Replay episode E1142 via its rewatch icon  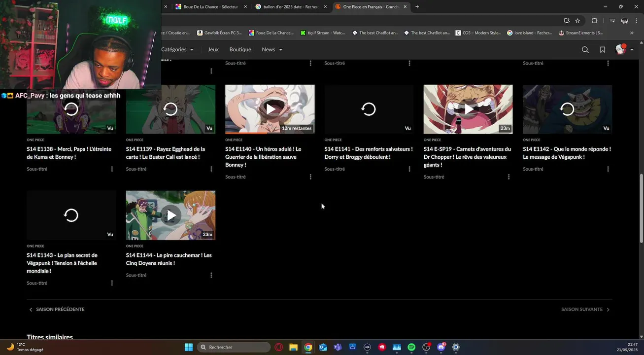567,109
